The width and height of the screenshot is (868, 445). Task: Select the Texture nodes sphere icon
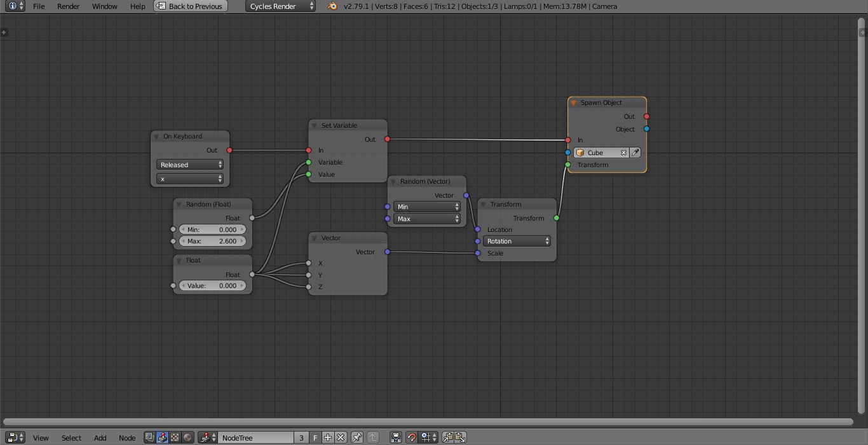click(x=187, y=437)
